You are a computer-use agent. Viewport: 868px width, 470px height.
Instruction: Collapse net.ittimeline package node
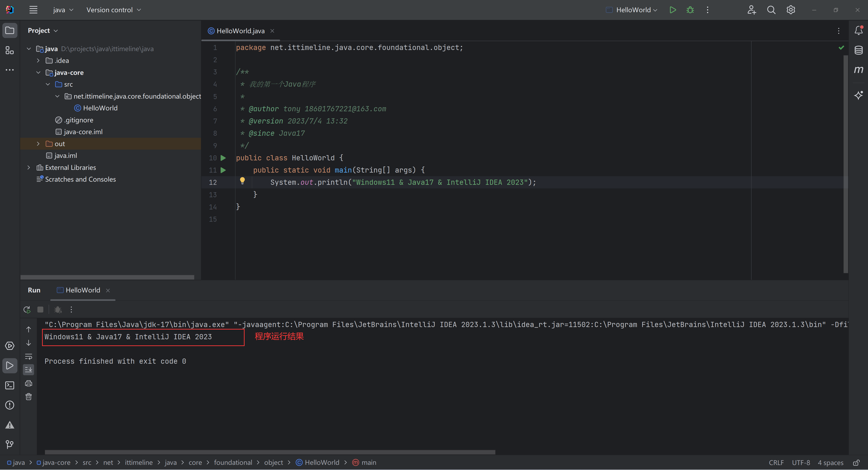(57, 96)
